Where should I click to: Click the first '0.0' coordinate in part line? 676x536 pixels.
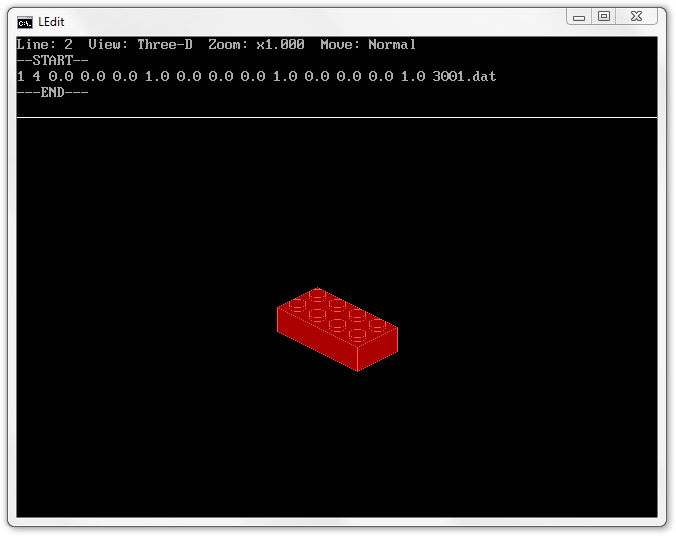tap(60, 76)
